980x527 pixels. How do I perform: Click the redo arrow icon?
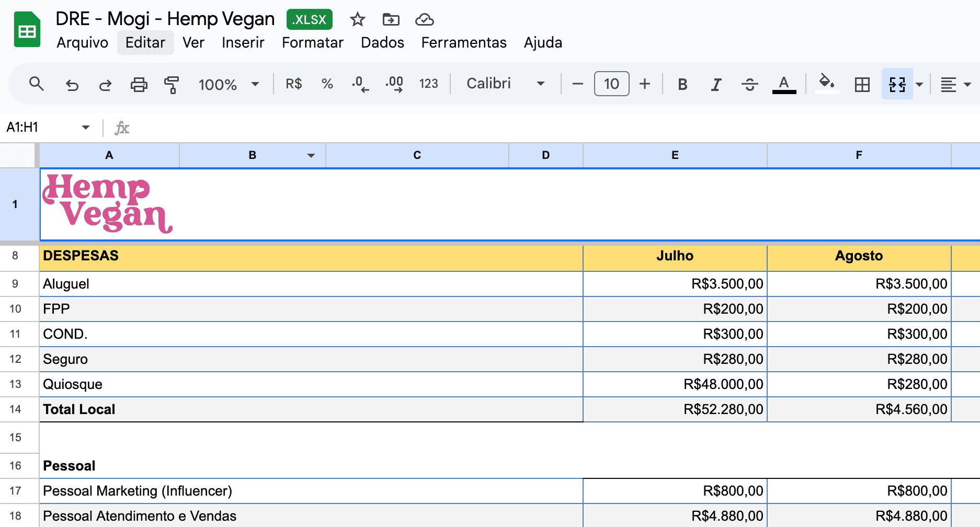coord(105,84)
